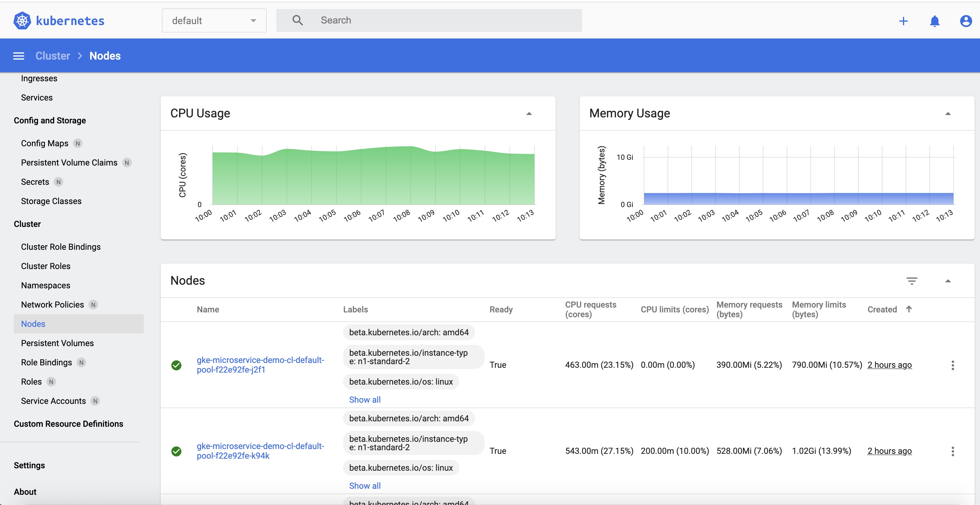Sort by Created column arrow
This screenshot has width=980, height=505.
coord(909,309)
